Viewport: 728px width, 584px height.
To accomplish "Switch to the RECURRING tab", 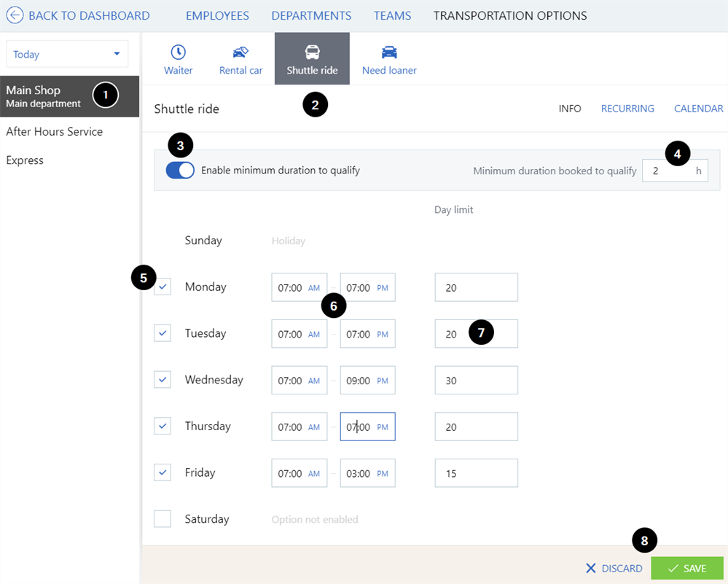I will click(x=627, y=108).
